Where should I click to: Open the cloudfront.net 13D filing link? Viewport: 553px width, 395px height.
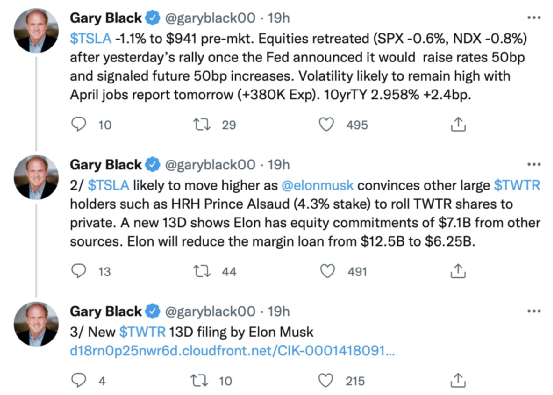click(232, 351)
